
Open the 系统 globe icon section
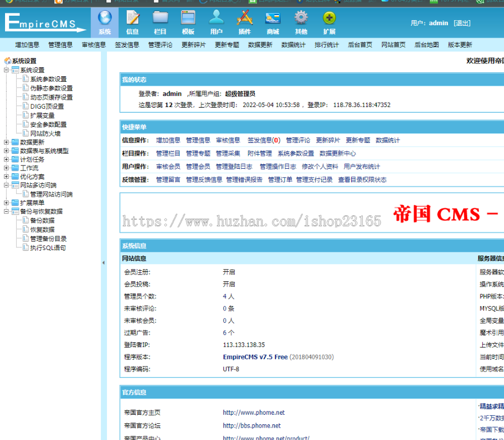(x=105, y=22)
